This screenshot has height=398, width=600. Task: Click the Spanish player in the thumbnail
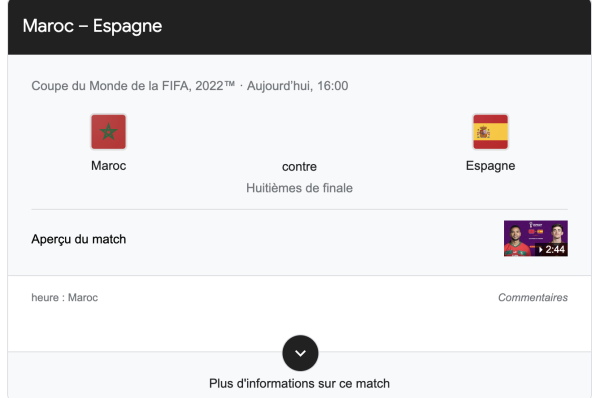coord(558,233)
